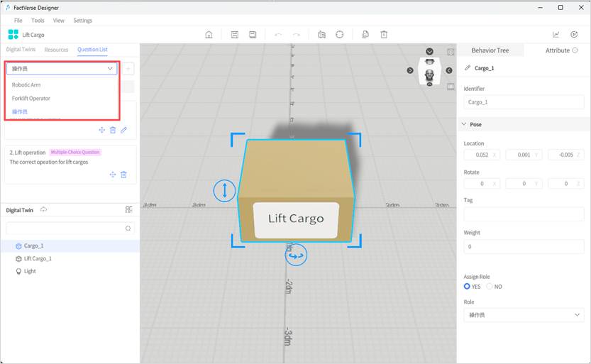The height and width of the screenshot is (364, 591).
Task: Open the statistics chart icon
Action: click(x=556, y=35)
